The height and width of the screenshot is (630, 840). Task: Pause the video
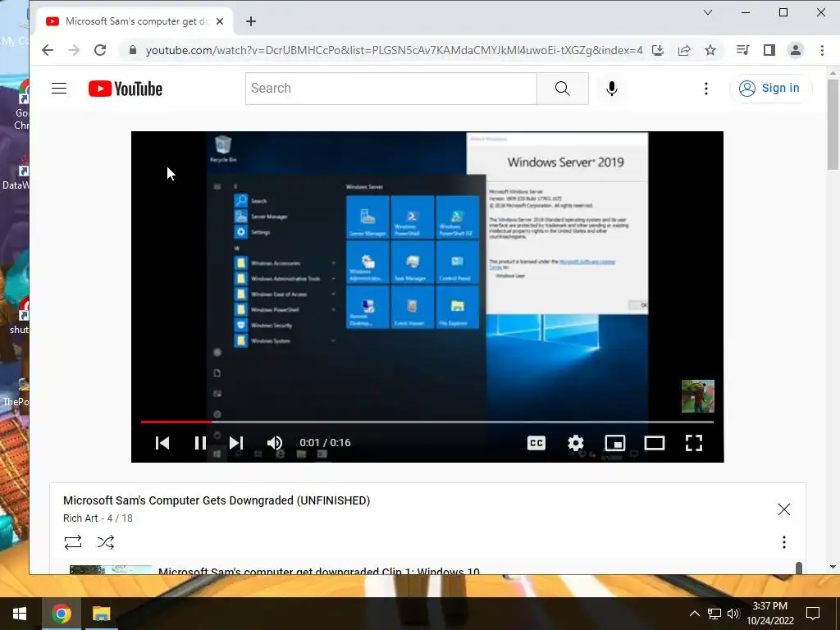pyautogui.click(x=200, y=443)
